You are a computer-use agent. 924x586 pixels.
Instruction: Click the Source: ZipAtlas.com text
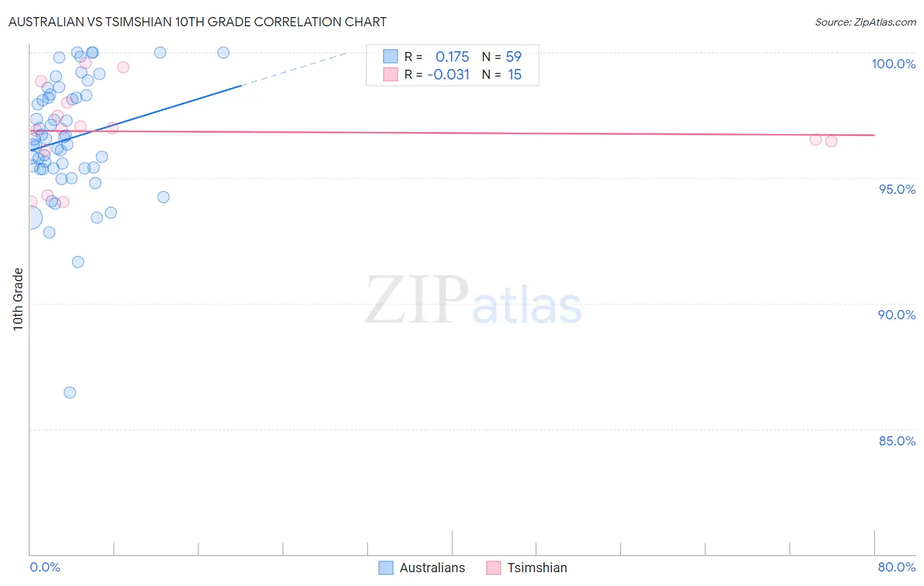[x=865, y=22]
